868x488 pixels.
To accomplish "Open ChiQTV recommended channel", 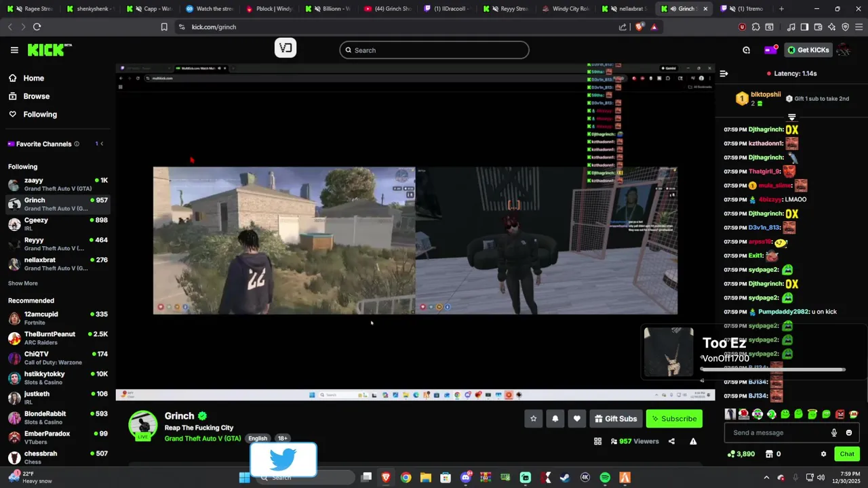I will coord(58,358).
